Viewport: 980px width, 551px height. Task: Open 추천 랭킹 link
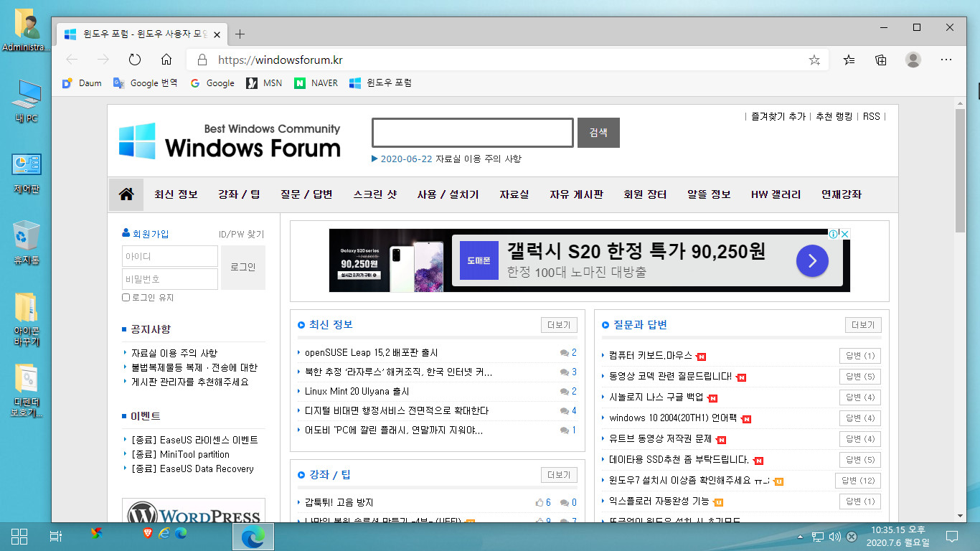[x=834, y=116]
